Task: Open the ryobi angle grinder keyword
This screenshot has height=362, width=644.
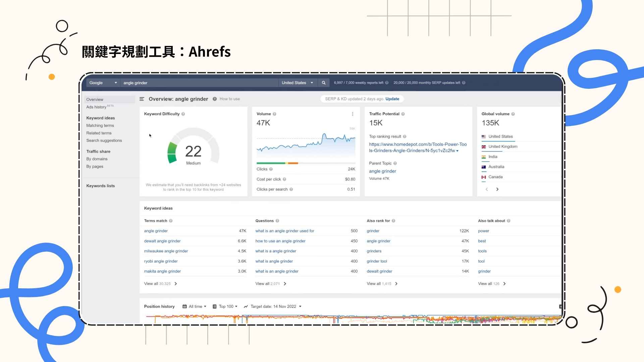Action: click(161, 261)
